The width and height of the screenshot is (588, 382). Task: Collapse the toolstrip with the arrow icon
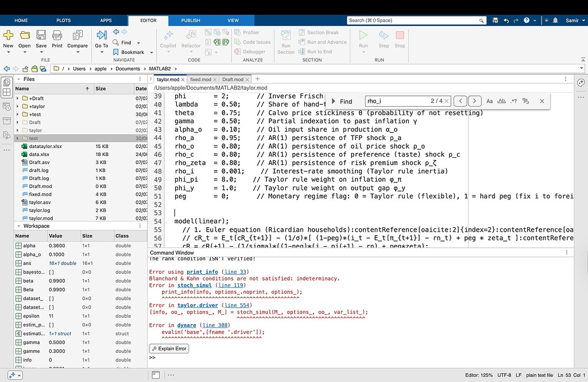583,60
